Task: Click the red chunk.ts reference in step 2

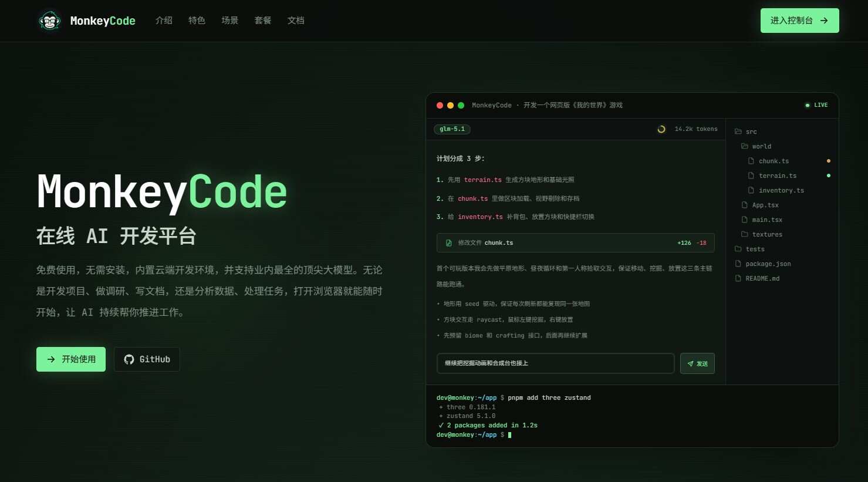Action: point(473,198)
